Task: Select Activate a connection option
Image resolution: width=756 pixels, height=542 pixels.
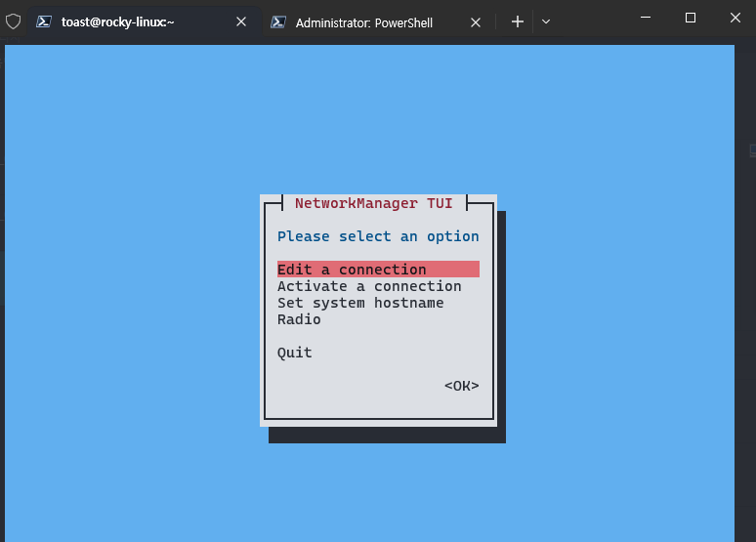Action: click(369, 286)
